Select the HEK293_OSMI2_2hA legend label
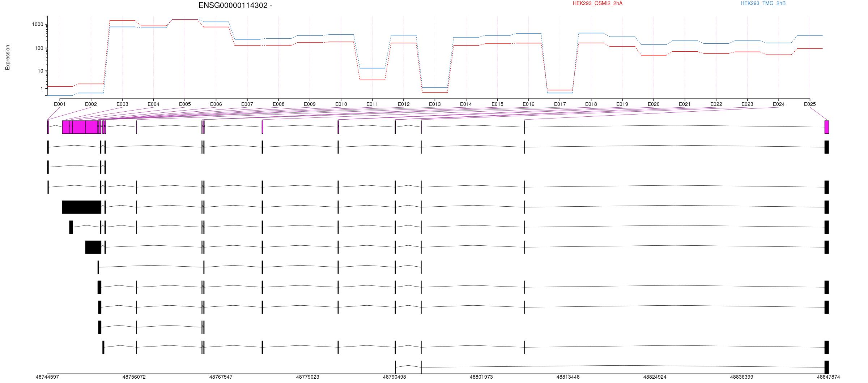The image size is (868, 383). click(x=597, y=3)
